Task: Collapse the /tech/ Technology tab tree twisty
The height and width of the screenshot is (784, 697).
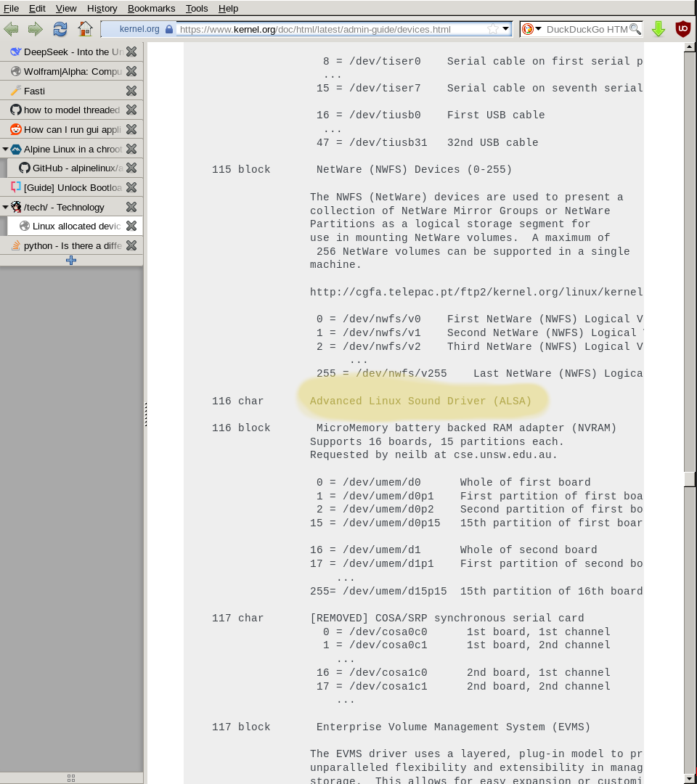Action: 5,207
